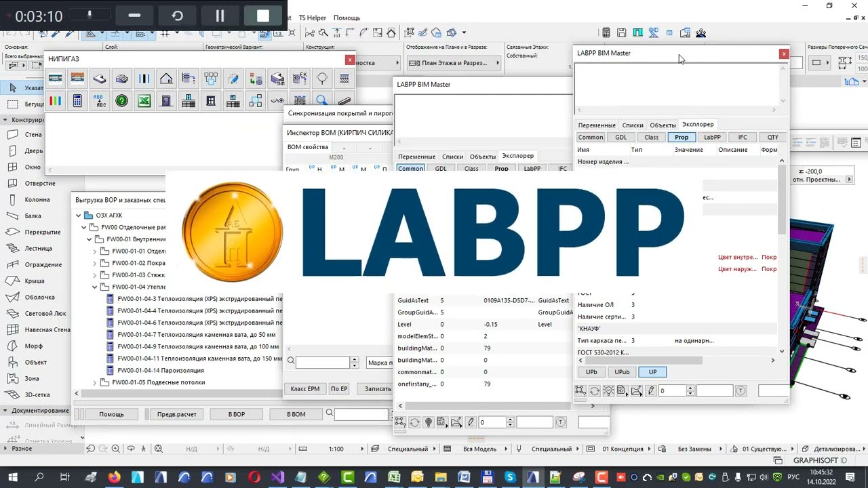
Task: Pause the screen recording
Action: tap(220, 16)
